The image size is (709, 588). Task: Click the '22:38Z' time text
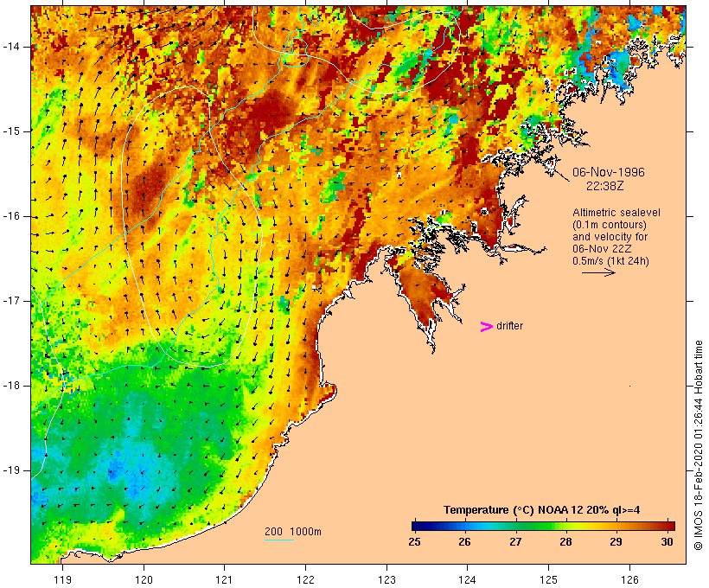605,186
